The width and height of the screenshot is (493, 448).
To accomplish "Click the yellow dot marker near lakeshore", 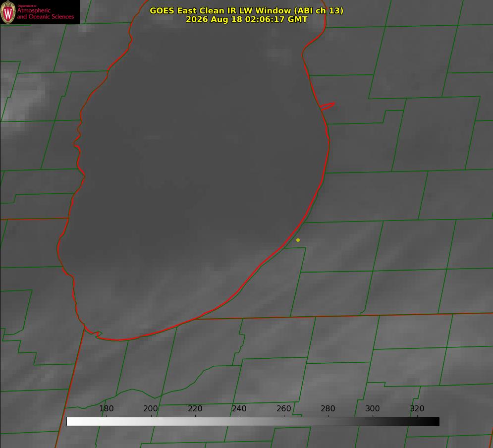I will [298, 240].
